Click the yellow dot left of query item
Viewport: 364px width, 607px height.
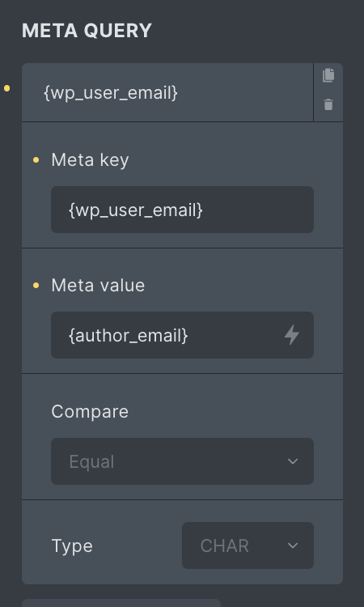(7, 88)
